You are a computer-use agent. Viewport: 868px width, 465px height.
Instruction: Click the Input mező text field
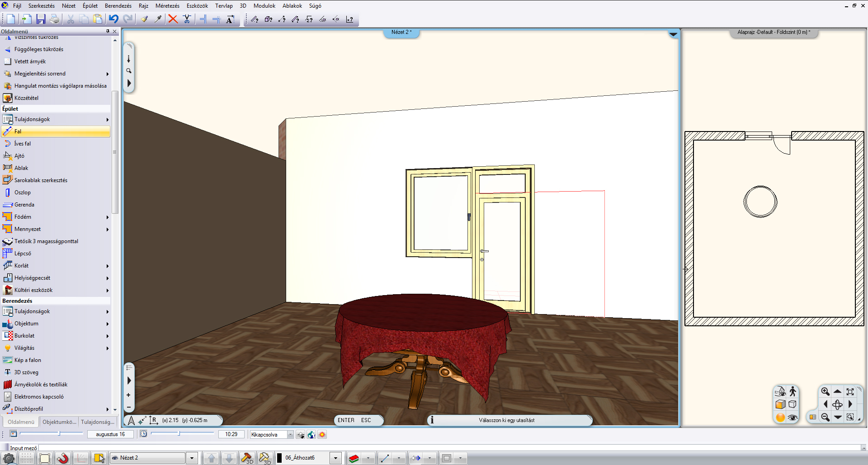click(x=448, y=448)
